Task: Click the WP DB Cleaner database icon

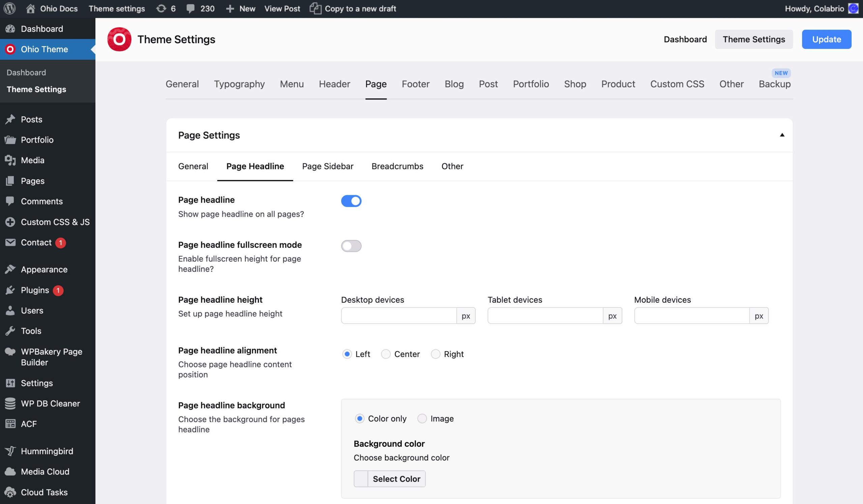Action: [x=10, y=404]
